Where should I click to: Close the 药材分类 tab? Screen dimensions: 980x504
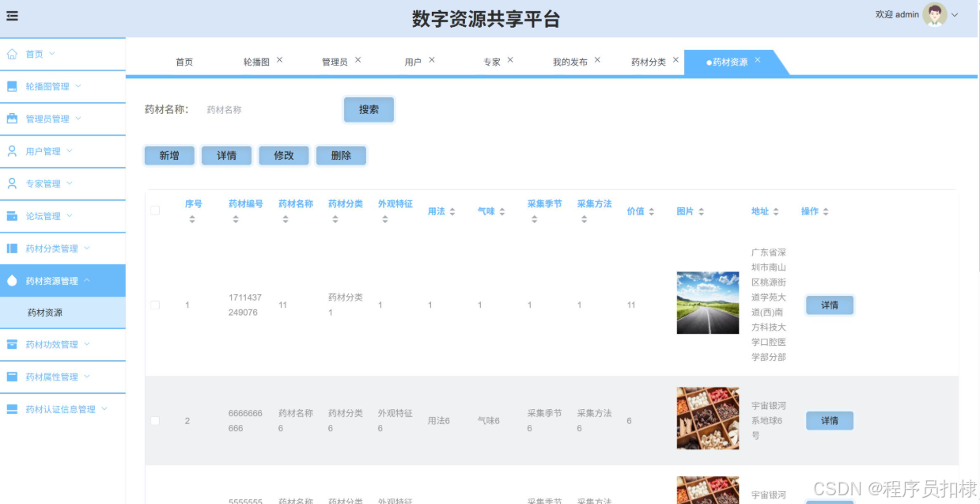[675, 60]
